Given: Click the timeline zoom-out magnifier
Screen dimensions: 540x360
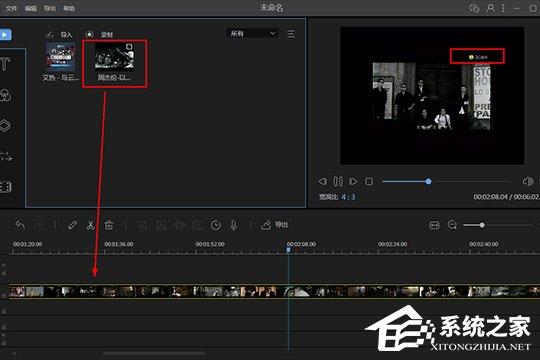Looking at the screenshot, I should 453,225.
